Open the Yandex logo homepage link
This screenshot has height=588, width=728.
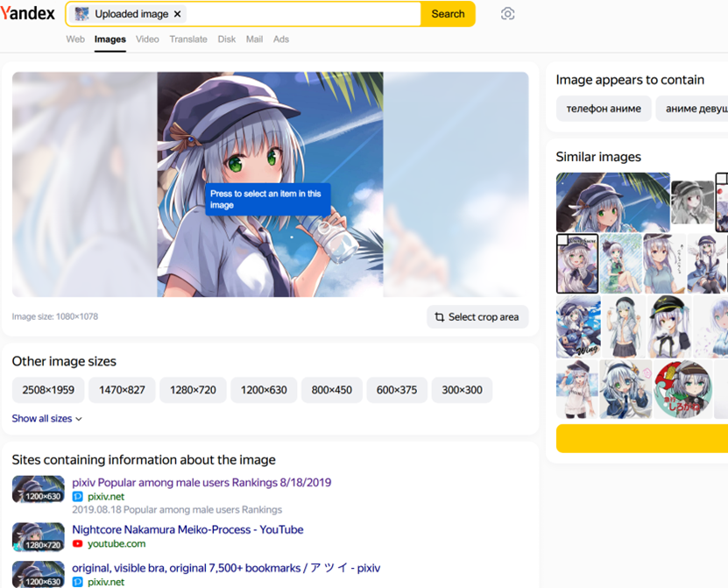[27, 13]
